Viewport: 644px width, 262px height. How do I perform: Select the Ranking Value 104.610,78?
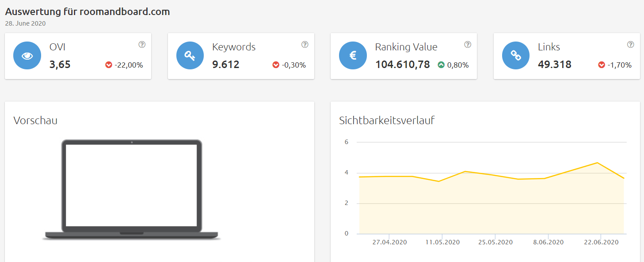click(x=403, y=65)
